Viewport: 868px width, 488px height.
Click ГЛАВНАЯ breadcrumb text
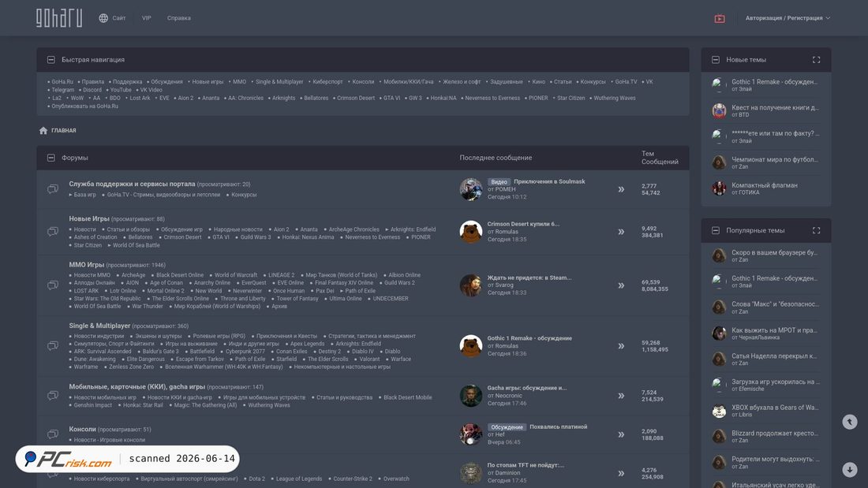click(64, 131)
